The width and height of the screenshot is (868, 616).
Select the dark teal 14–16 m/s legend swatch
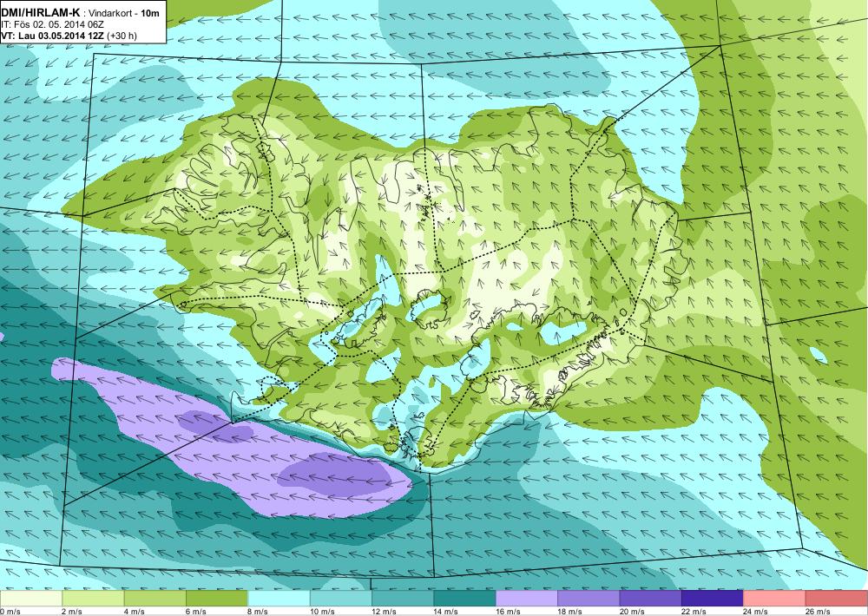[465, 599]
